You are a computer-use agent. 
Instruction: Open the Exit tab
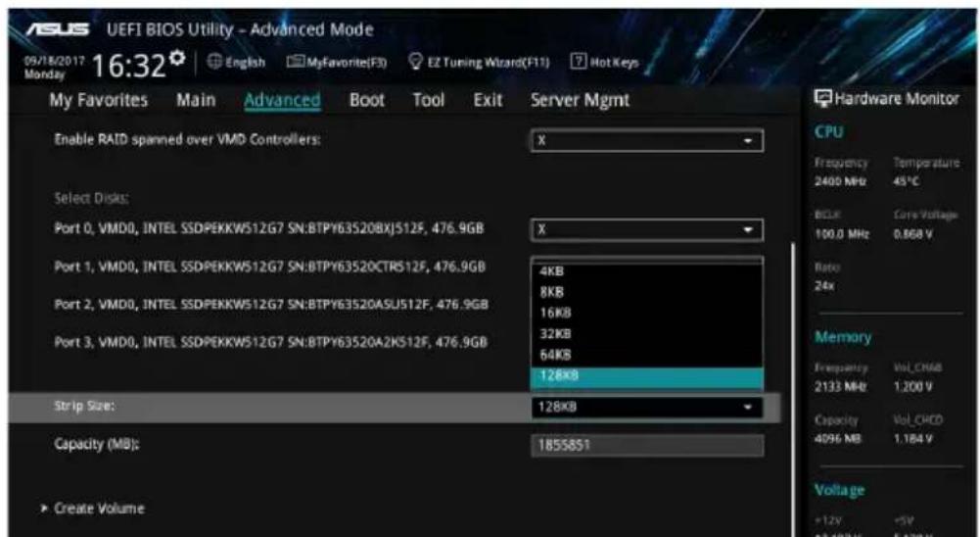point(488,100)
